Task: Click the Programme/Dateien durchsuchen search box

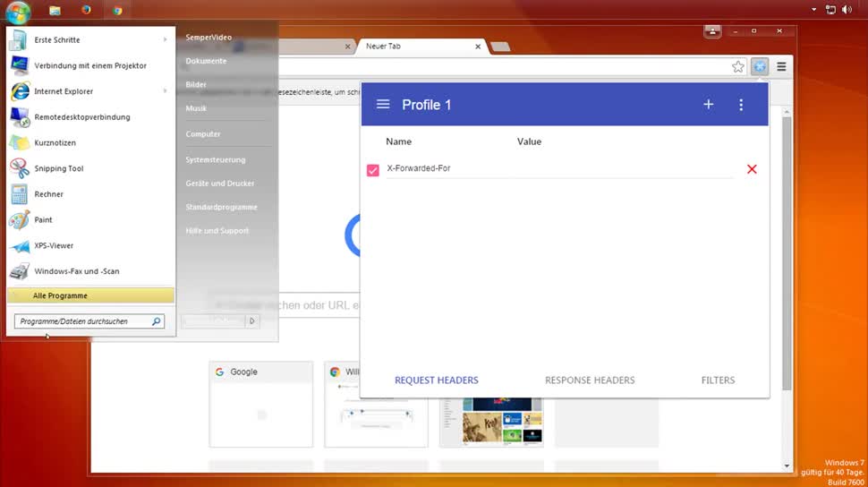Action: (82, 320)
